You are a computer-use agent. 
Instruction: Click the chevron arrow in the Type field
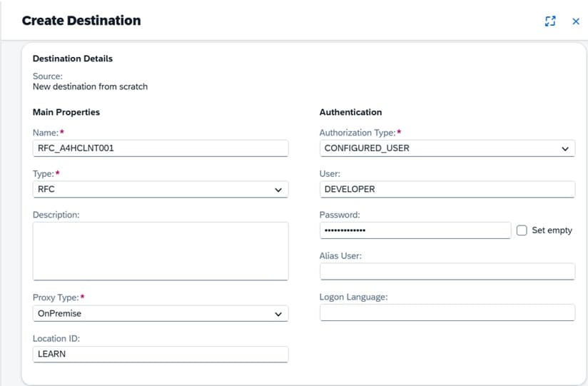click(278, 190)
